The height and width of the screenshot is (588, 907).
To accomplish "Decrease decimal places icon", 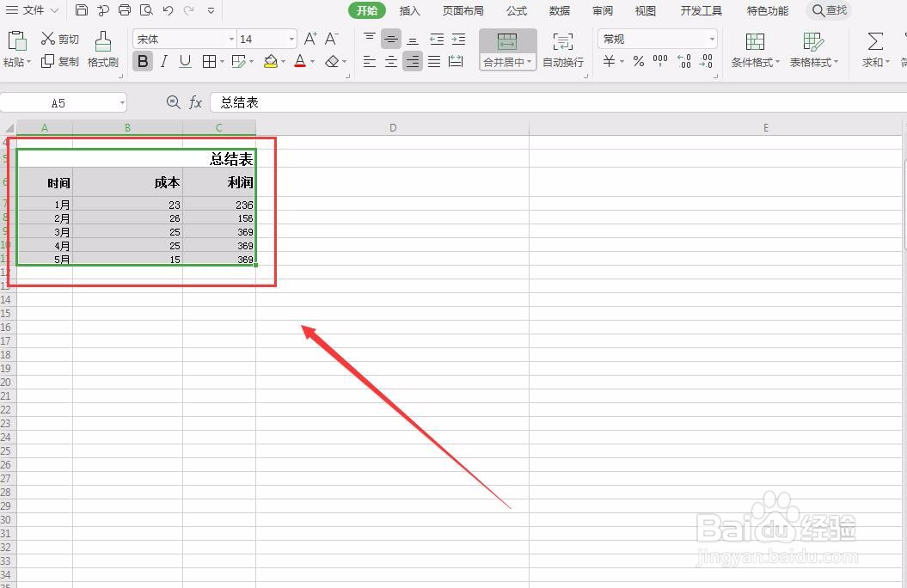I will [x=706, y=61].
